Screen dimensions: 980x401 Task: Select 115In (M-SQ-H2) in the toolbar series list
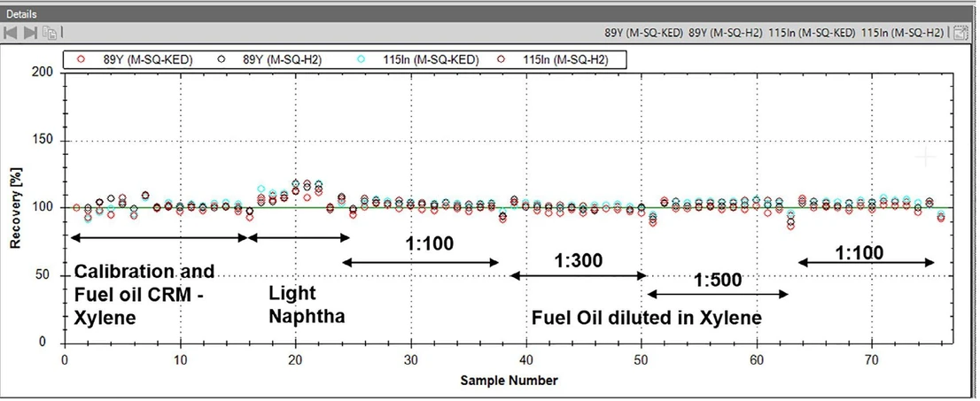pyautogui.click(x=902, y=33)
